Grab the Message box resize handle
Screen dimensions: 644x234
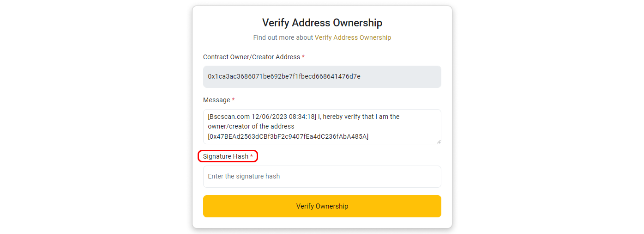click(438, 141)
